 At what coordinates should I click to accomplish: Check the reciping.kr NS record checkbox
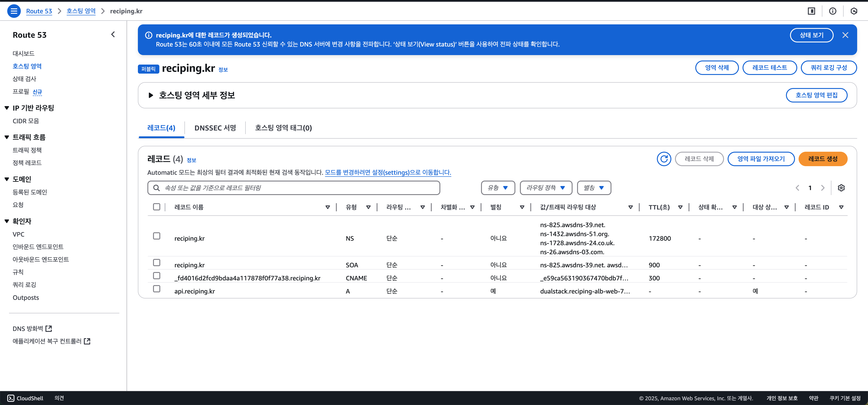[157, 236]
